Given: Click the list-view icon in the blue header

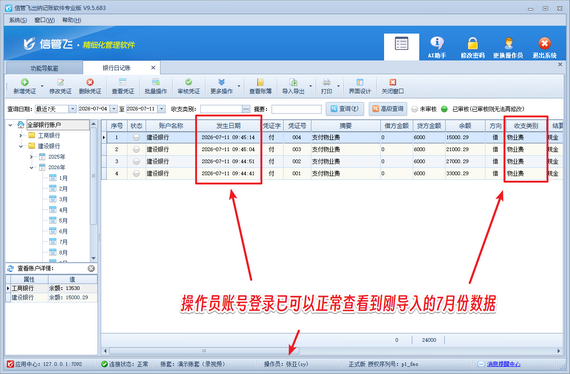Looking at the screenshot, I should [x=401, y=44].
